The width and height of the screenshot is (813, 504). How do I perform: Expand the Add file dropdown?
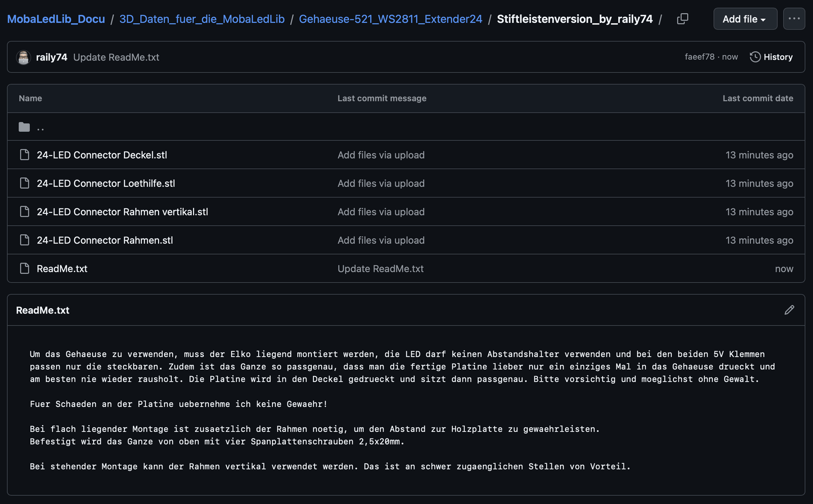tap(744, 19)
